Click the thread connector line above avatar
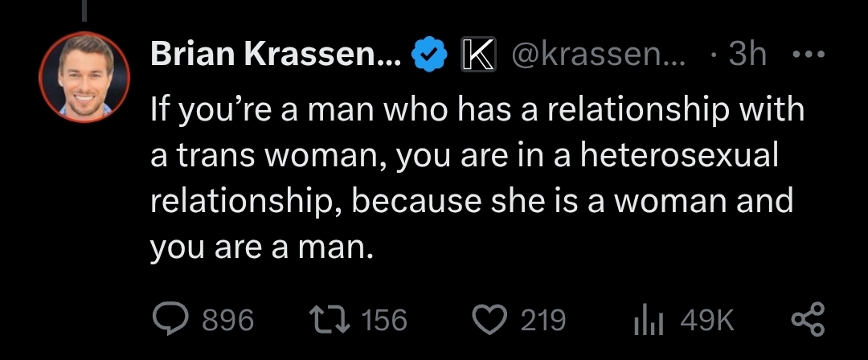The width and height of the screenshot is (868, 360). [84, 10]
